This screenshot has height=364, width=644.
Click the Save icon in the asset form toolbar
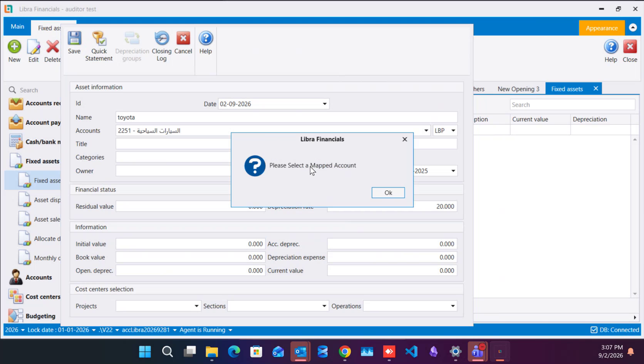[x=74, y=42]
